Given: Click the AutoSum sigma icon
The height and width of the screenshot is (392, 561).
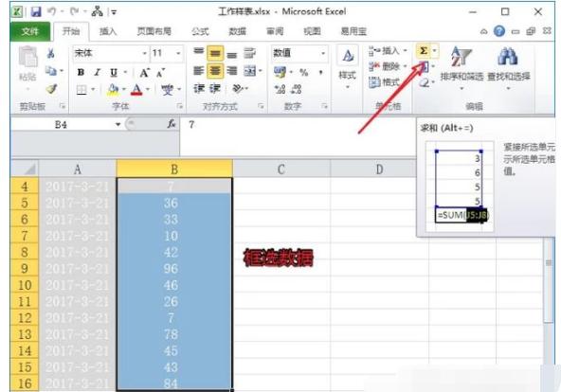Looking at the screenshot, I should [424, 51].
